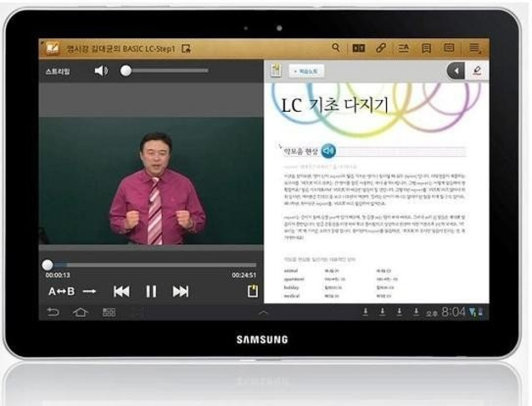Skip to the next video track
532x406 pixels.
point(180,292)
